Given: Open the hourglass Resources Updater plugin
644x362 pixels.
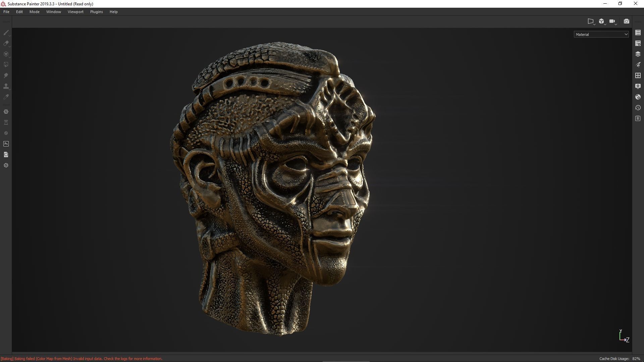Looking at the screenshot, I should 6,122.
